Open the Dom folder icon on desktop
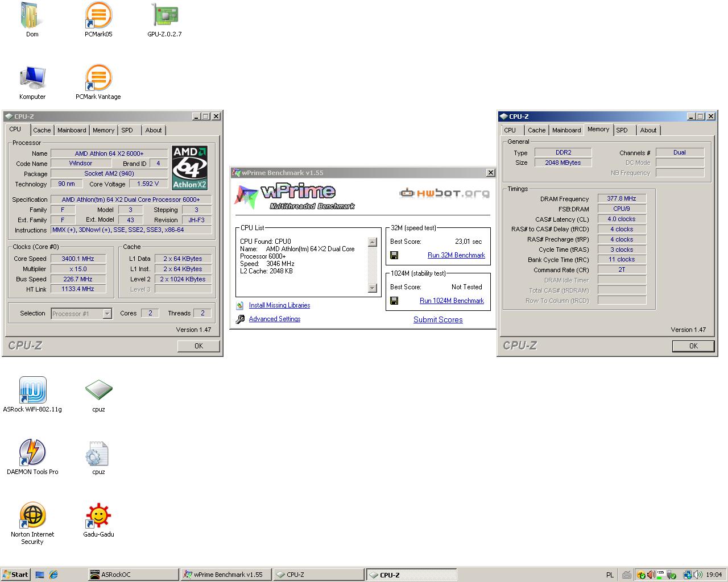This screenshot has width=728, height=582. [32, 16]
